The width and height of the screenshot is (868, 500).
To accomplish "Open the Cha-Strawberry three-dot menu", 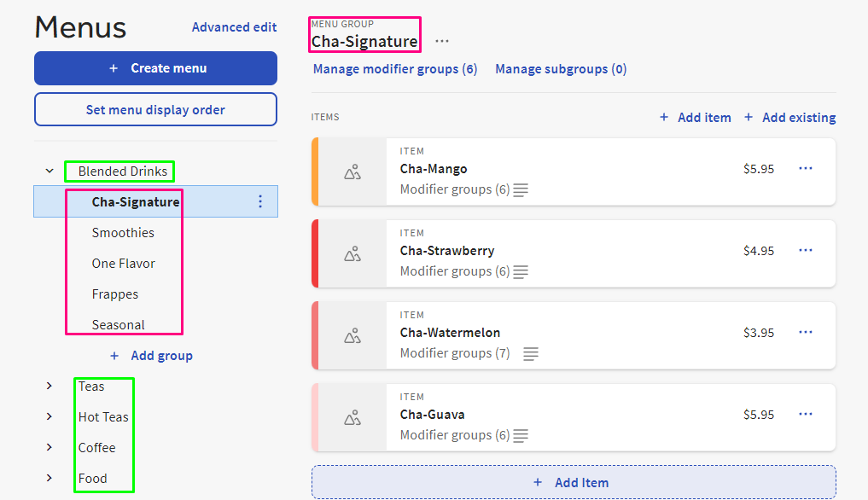I will point(806,250).
